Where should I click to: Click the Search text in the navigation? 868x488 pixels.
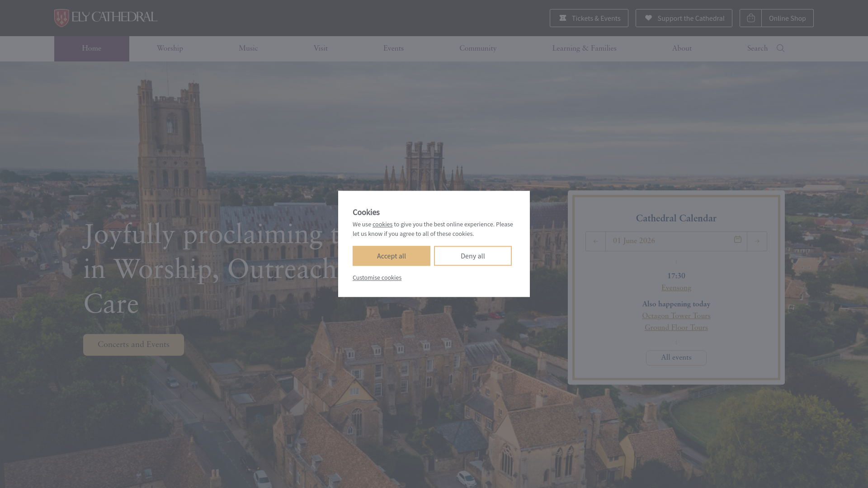click(757, 48)
